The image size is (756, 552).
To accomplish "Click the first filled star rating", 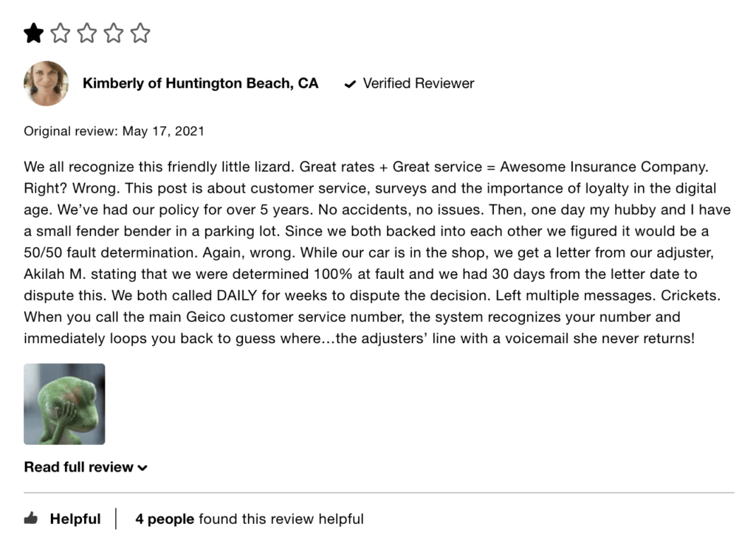I will pos(33,33).
